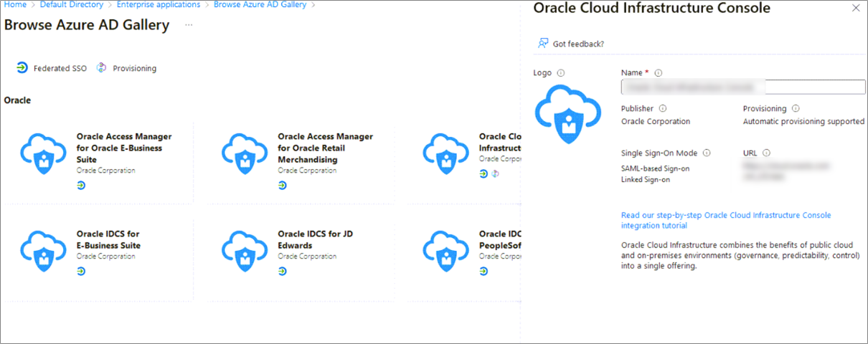Click Browse Azure AD Gallery breadcrumb

pos(260,4)
